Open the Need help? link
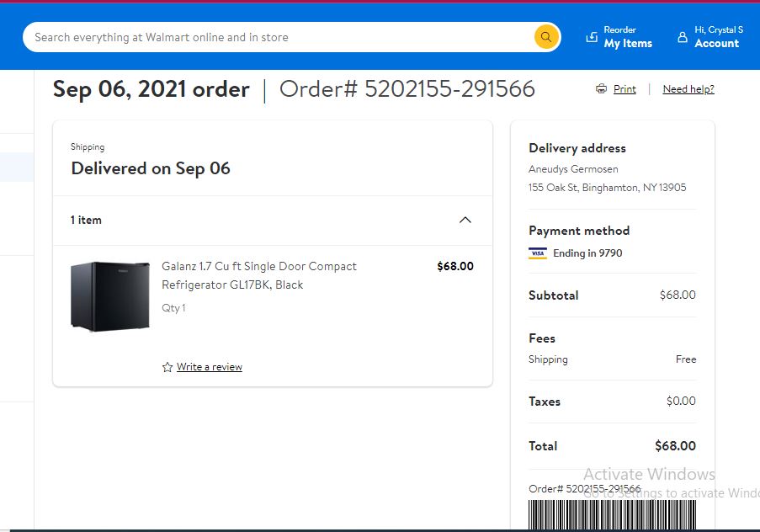 click(x=688, y=89)
